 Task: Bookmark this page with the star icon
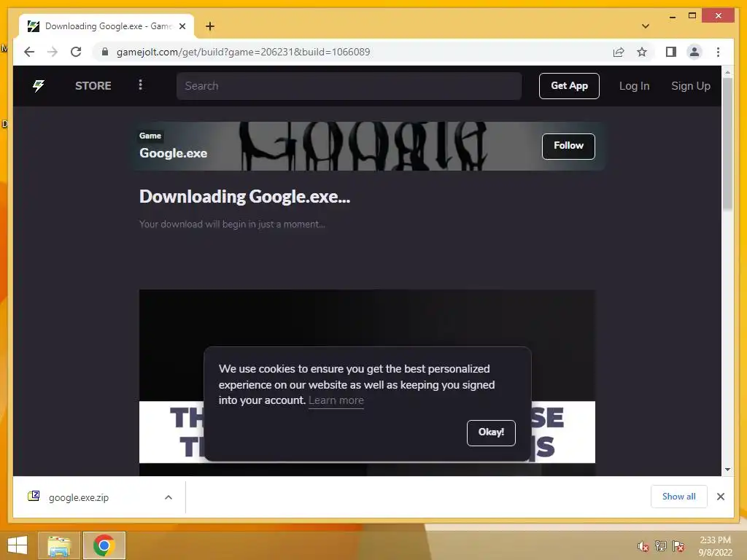tap(642, 52)
